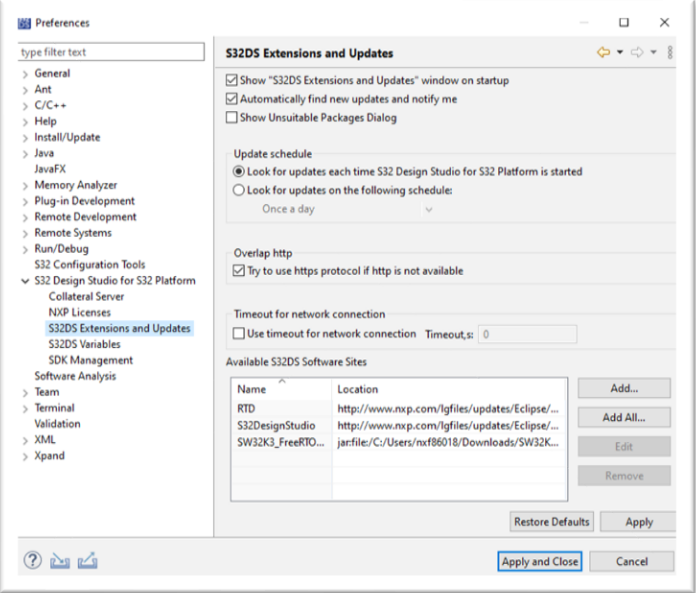Expand the Run/Debug node
This screenshot has width=696, height=593.
(x=25, y=249)
